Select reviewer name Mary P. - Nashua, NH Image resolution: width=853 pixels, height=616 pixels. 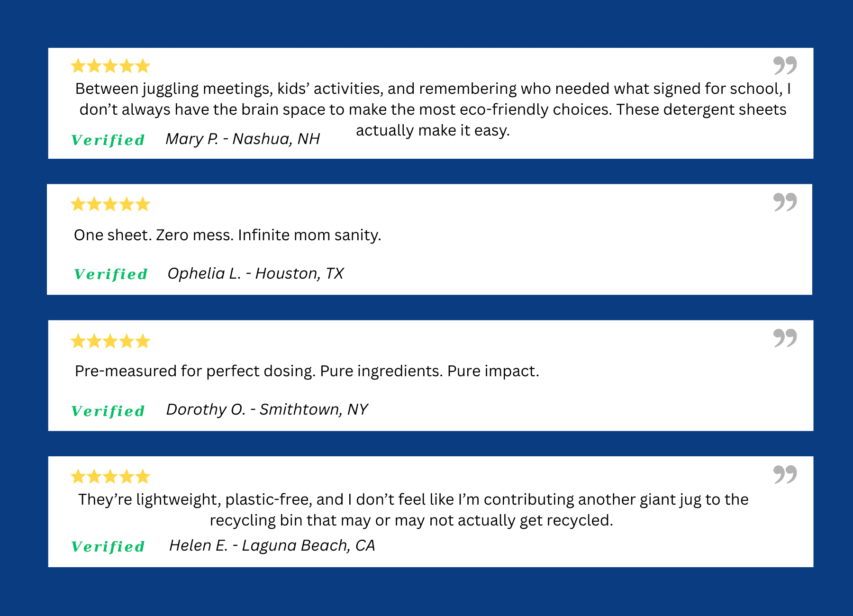click(x=243, y=139)
